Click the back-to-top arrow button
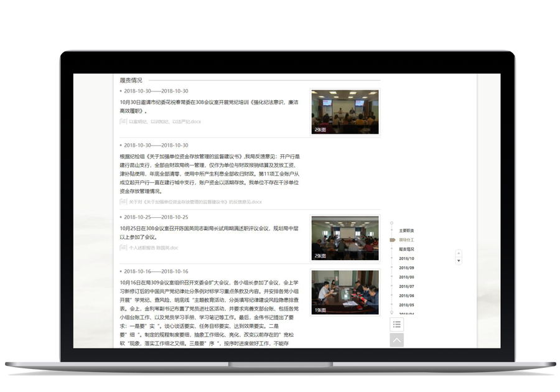560x392 pixels. 396,340
